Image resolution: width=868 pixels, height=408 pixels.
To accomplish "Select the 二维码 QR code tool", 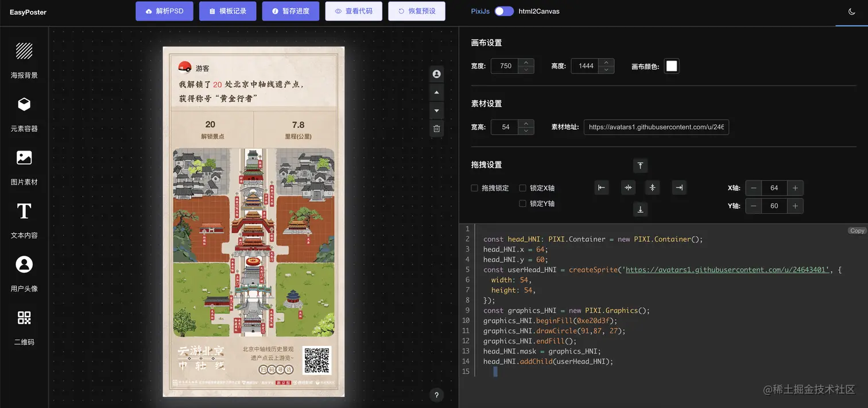I will tap(24, 328).
